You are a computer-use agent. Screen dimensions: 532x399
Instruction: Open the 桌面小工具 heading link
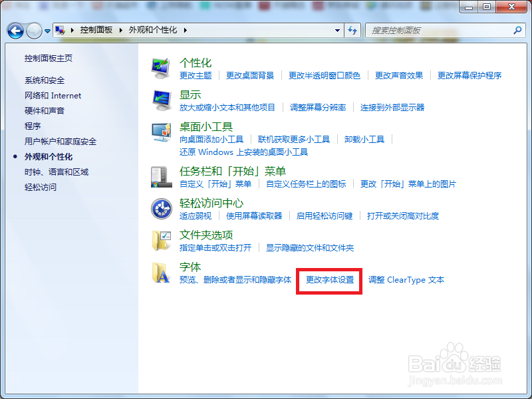pos(206,126)
